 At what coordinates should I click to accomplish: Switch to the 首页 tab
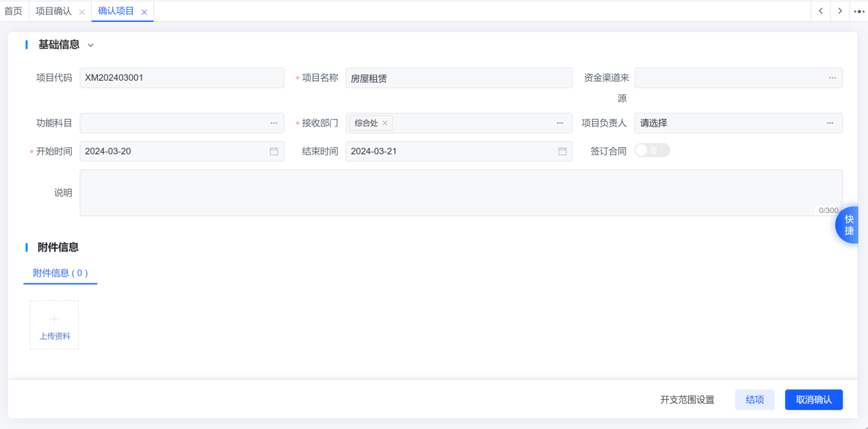(14, 11)
